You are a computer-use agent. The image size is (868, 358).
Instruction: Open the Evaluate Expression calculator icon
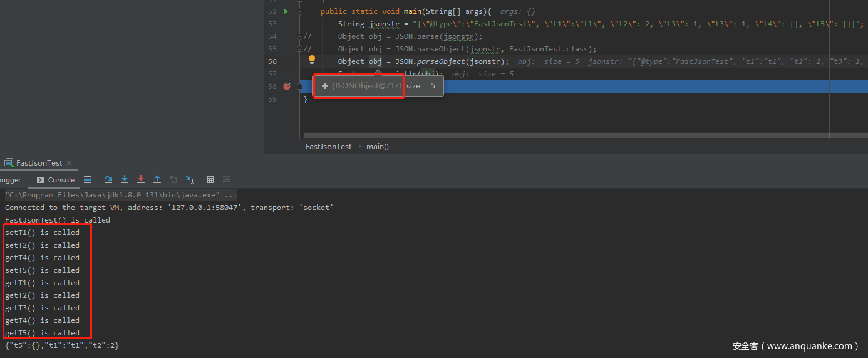pyautogui.click(x=210, y=179)
